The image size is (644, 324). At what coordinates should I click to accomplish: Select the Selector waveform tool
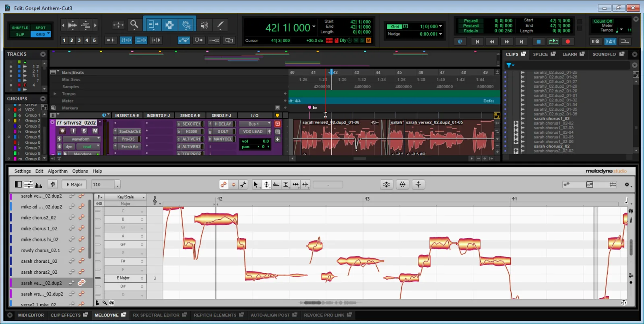[169, 25]
